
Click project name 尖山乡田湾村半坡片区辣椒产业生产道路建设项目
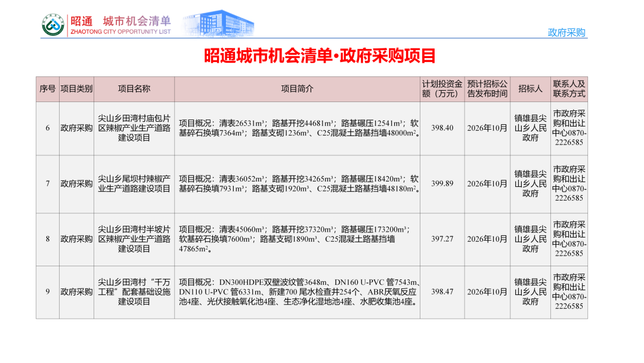pos(134,239)
